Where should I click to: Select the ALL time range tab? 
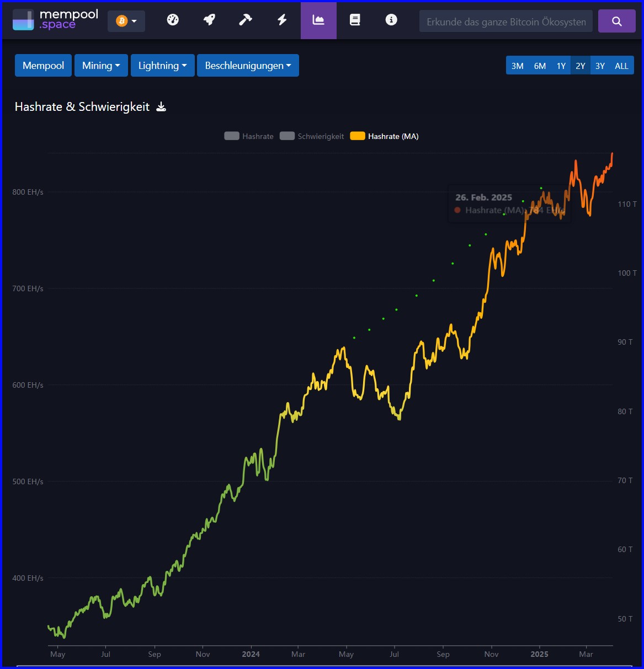coord(621,65)
